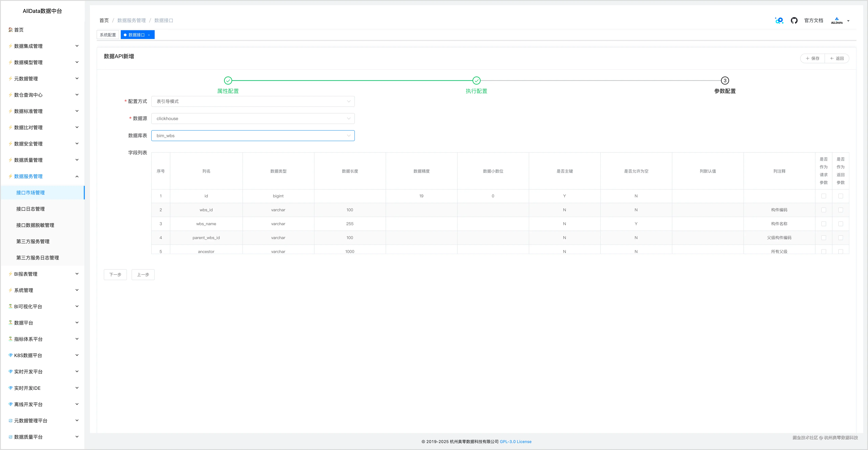This screenshot has width=868, height=450.
Task: Click the lightning icon next to 数据比对管理
Action: coord(11,127)
